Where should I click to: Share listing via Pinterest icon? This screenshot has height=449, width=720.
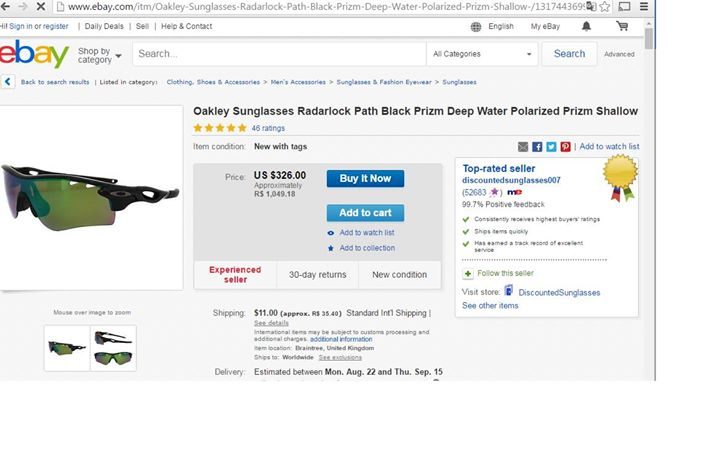(x=565, y=146)
